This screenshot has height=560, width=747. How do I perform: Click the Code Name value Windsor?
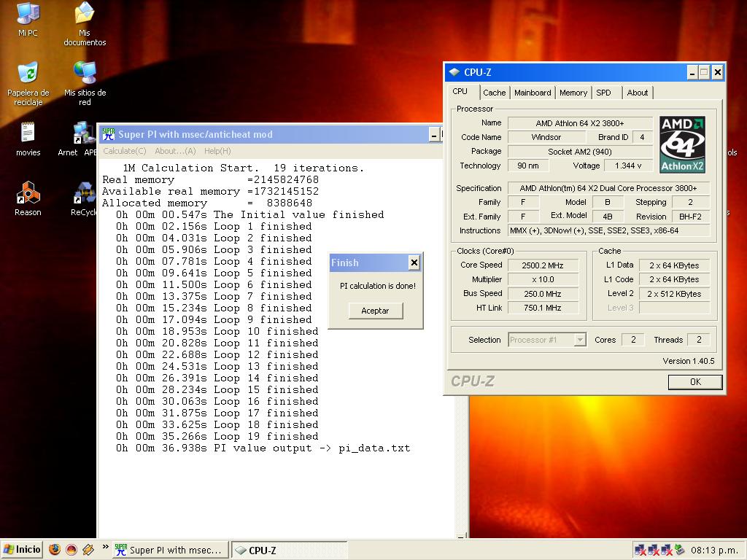click(546, 137)
